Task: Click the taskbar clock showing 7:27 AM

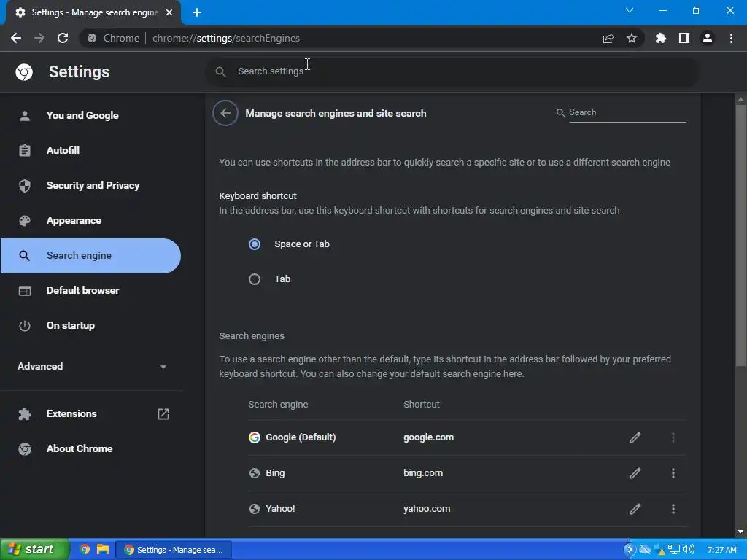Action: click(x=721, y=550)
